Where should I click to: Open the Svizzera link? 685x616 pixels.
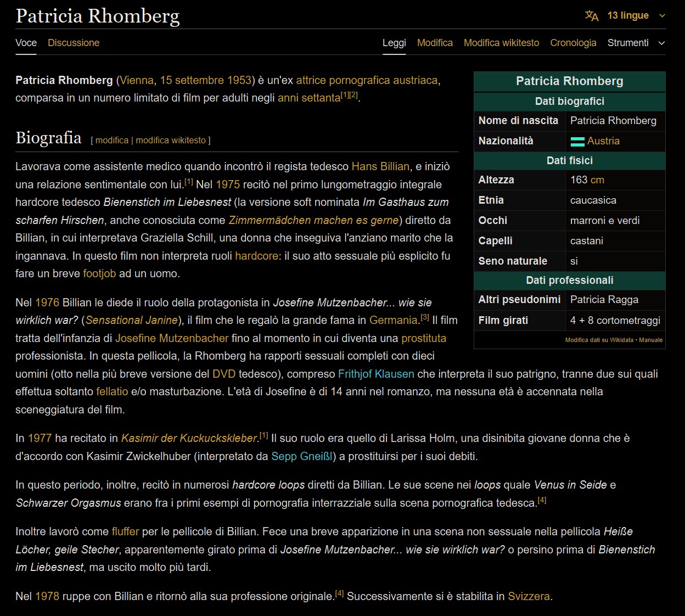pos(529,596)
